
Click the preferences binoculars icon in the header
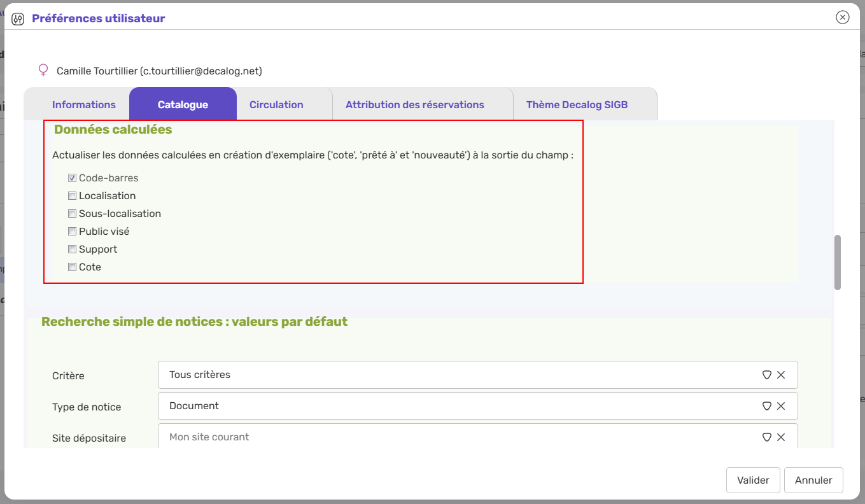point(18,18)
